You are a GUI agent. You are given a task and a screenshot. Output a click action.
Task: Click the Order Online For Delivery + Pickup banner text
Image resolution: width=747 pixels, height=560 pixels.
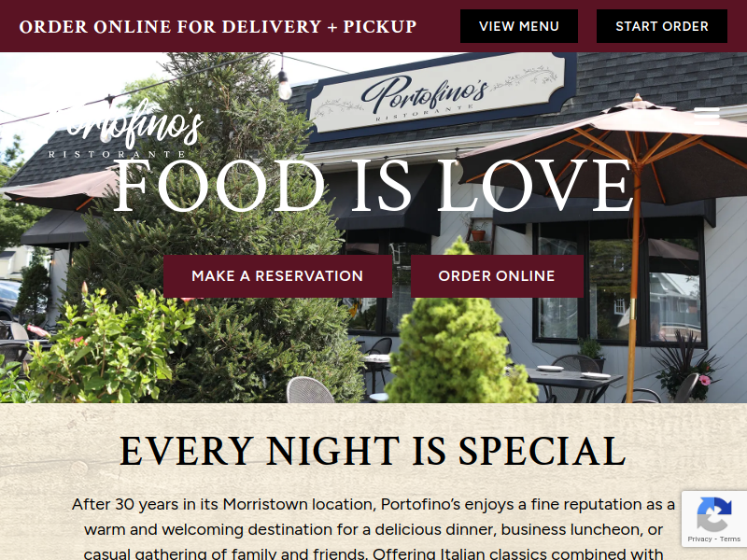tap(218, 27)
